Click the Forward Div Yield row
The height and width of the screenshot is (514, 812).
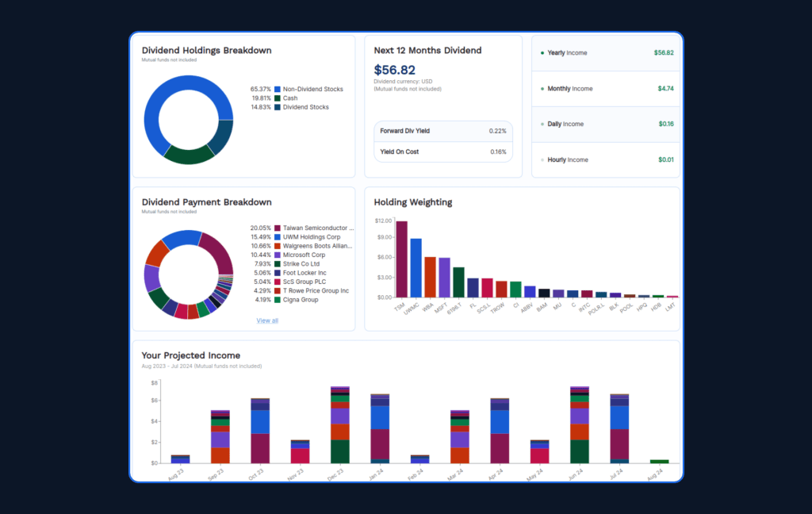[x=443, y=131]
